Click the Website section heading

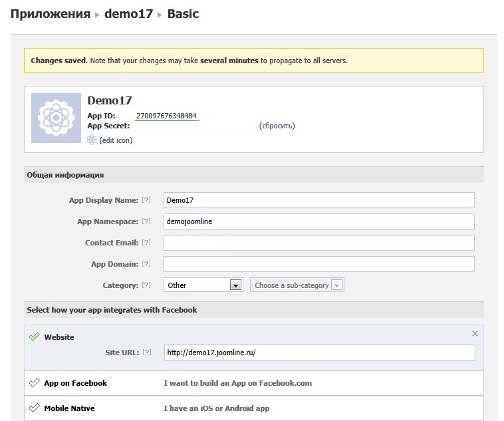click(x=59, y=337)
